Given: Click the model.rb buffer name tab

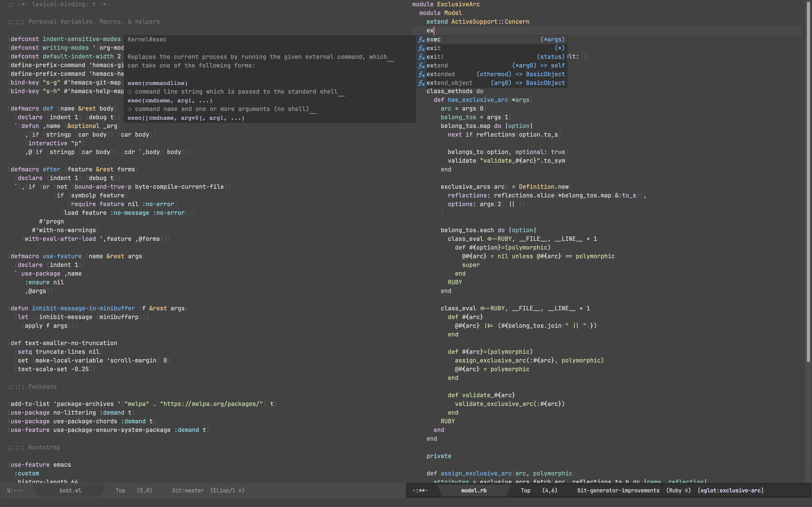Looking at the screenshot, I should click(474, 490).
